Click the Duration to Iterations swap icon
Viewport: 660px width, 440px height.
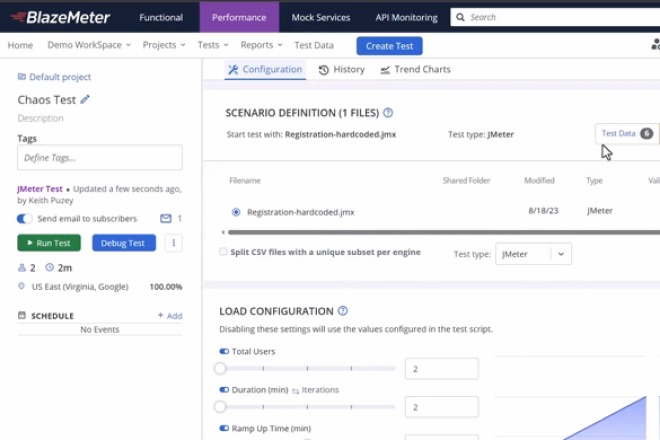[296, 390]
